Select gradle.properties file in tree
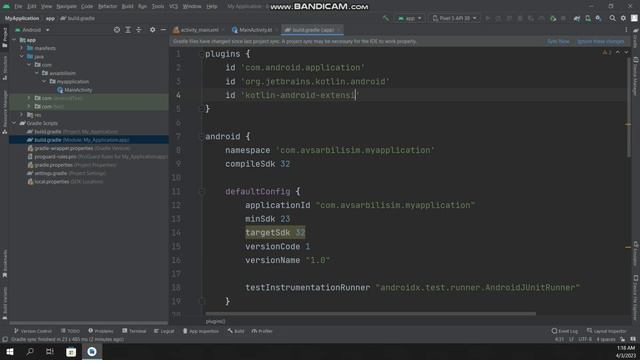This screenshot has height=360, width=640. point(71,165)
